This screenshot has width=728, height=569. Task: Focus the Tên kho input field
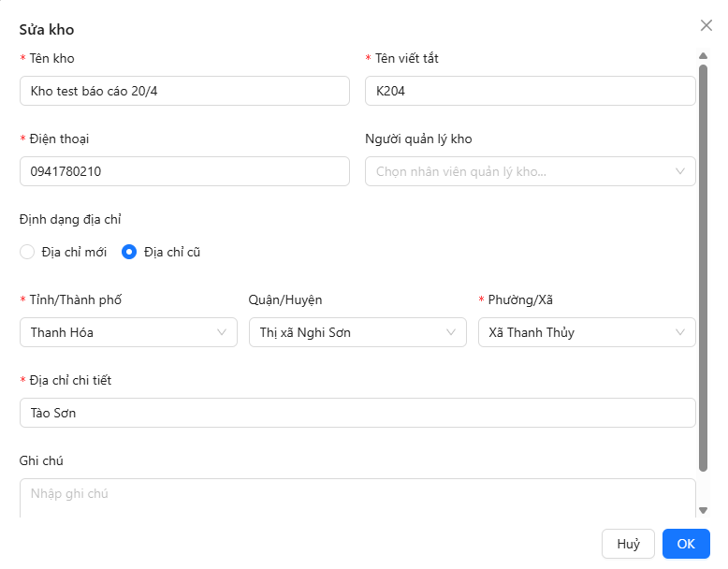pos(184,91)
